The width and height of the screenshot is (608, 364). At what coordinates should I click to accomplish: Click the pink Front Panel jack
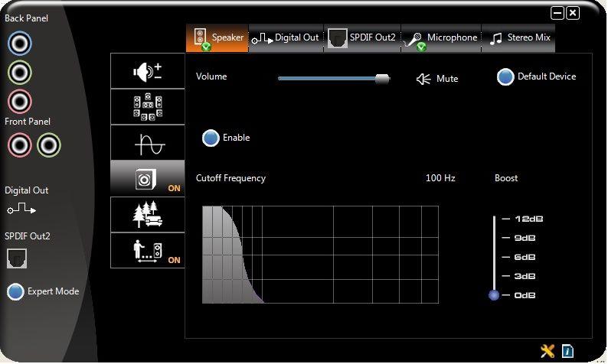coord(19,145)
